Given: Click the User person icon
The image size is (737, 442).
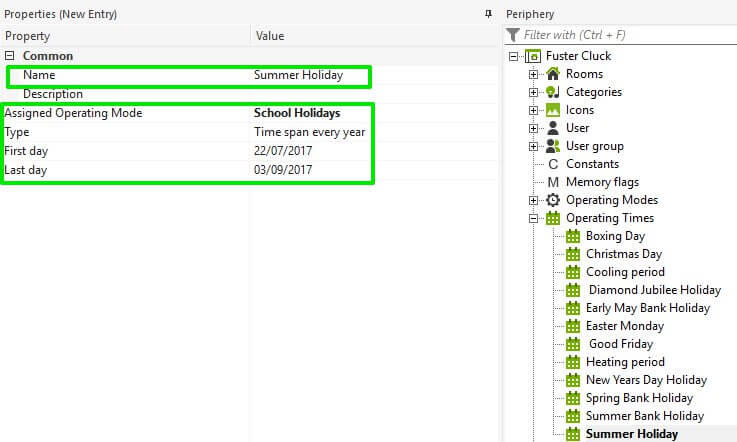Looking at the screenshot, I should point(553,128).
